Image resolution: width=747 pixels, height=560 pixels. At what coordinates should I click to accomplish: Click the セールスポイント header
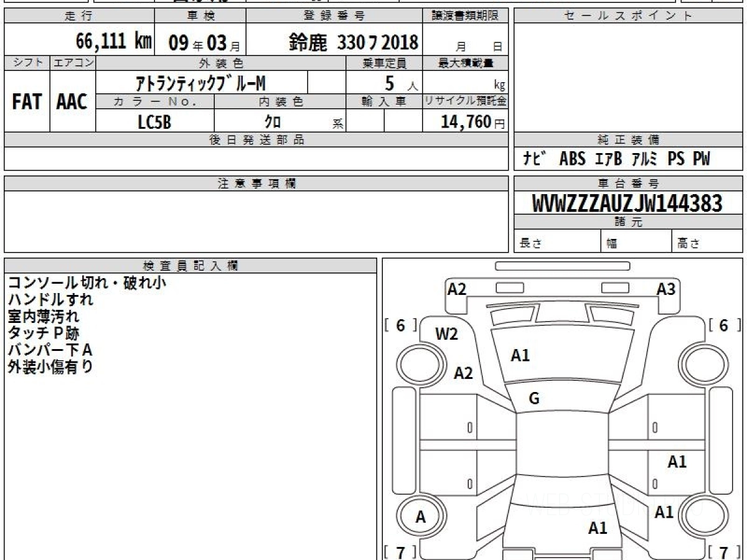click(628, 16)
